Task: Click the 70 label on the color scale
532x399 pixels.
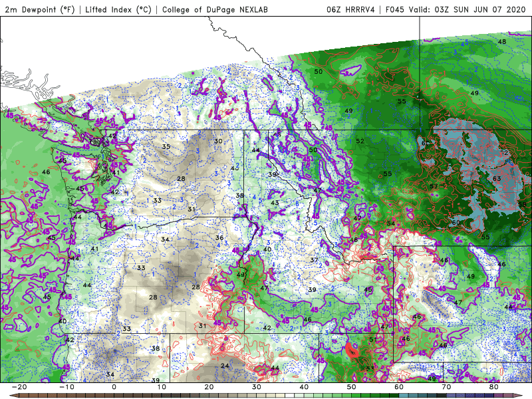Action: click(446, 387)
